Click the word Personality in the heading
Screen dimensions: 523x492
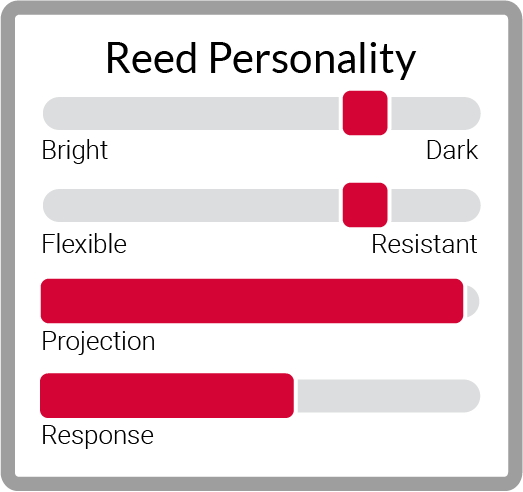(313, 60)
